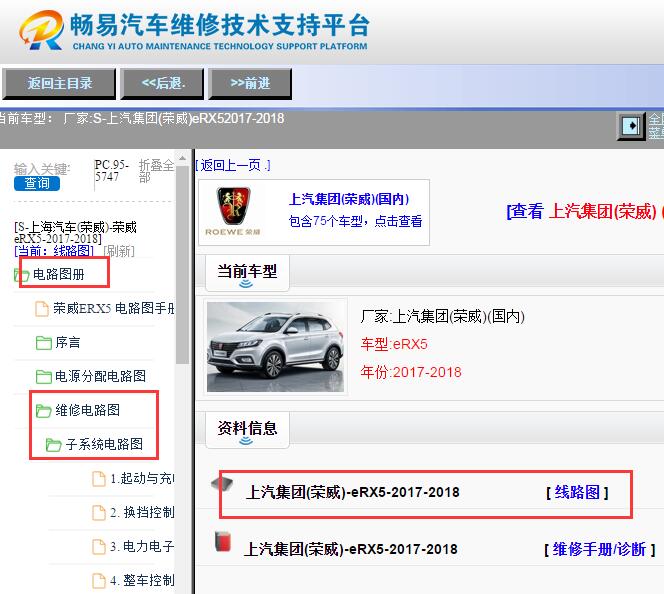Collapse the 维修电路图 folder icon
664x594 pixels.
click(44, 410)
